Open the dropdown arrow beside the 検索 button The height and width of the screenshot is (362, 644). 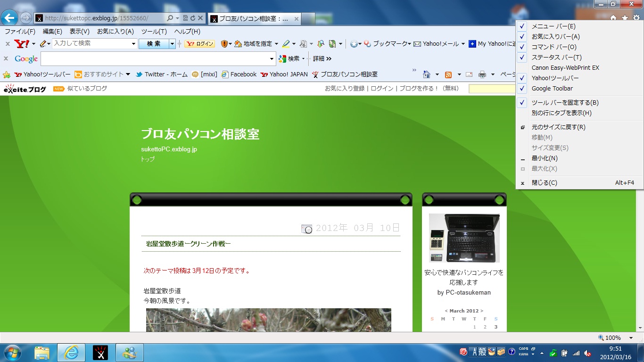(x=173, y=44)
